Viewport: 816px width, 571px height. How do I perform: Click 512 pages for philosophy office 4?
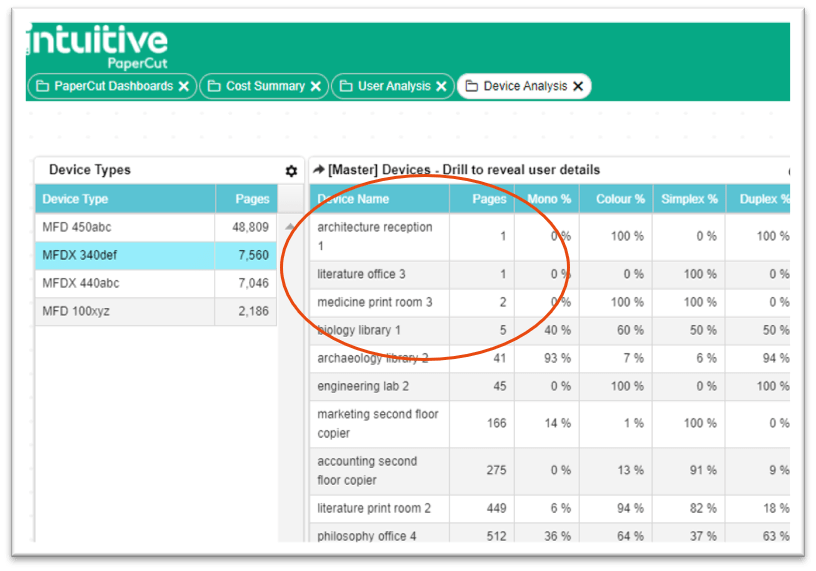pyautogui.click(x=496, y=536)
